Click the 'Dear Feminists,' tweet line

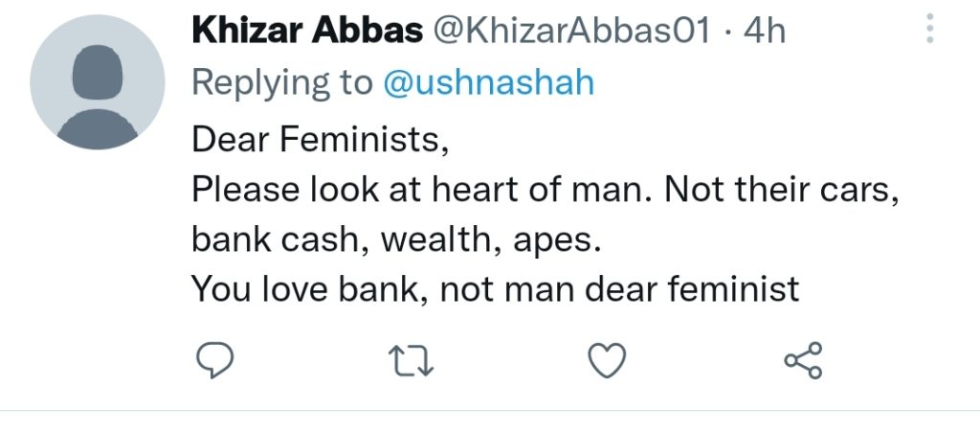[320, 139]
